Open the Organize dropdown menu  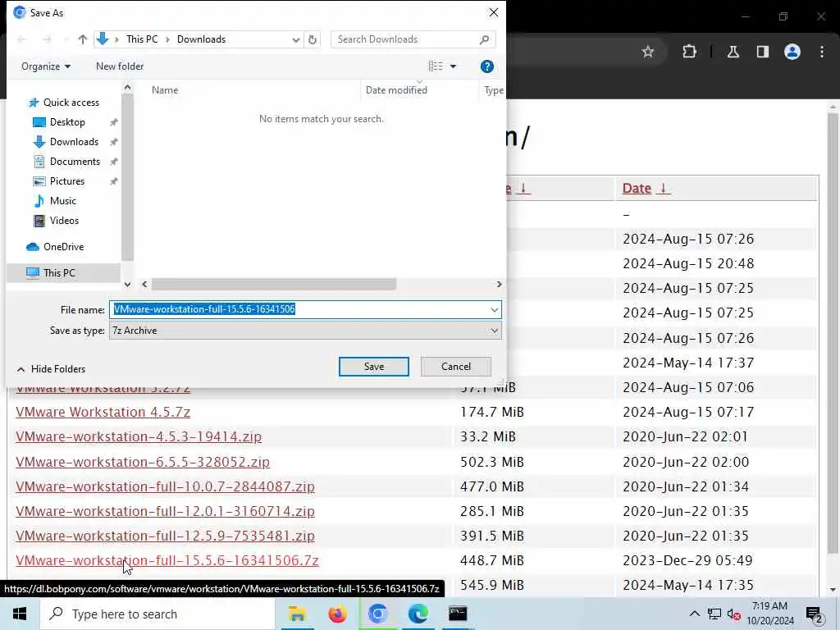[x=46, y=66]
